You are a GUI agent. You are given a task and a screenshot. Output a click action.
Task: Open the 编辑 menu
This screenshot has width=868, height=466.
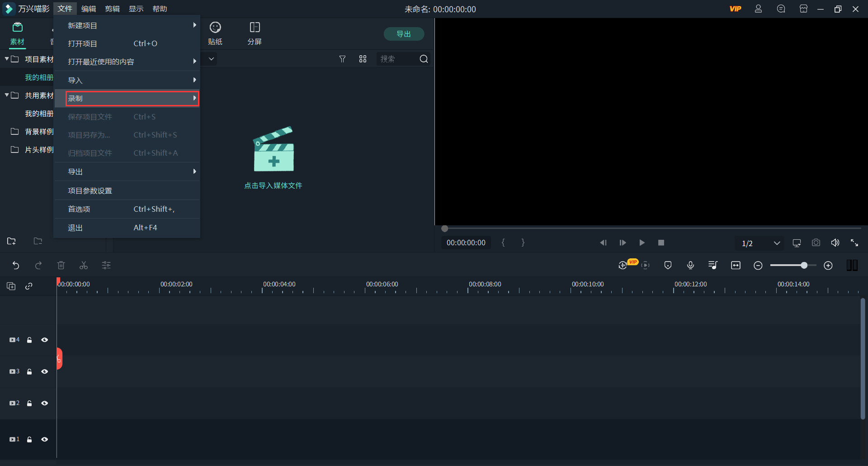[89, 9]
